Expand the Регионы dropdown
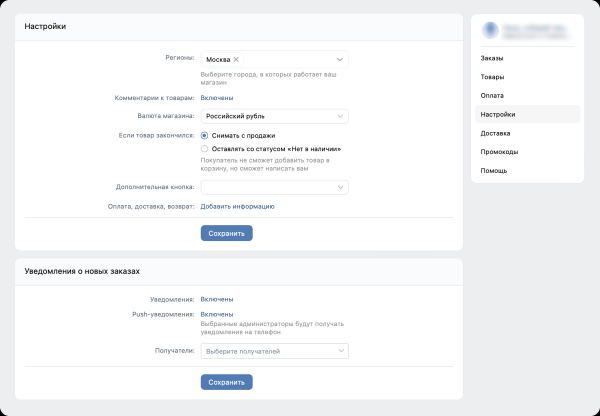This screenshot has width=600, height=416. coord(341,60)
